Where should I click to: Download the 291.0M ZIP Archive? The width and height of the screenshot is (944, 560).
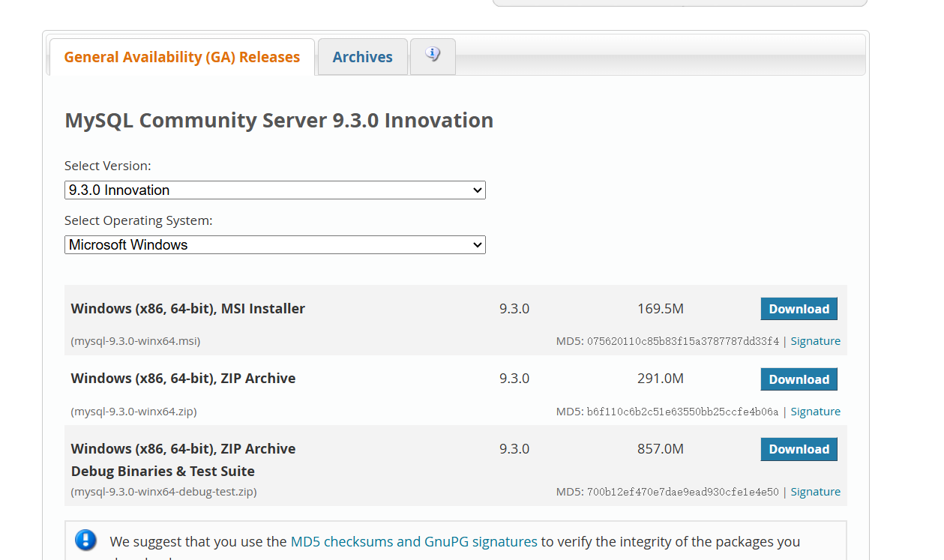pyautogui.click(x=799, y=379)
